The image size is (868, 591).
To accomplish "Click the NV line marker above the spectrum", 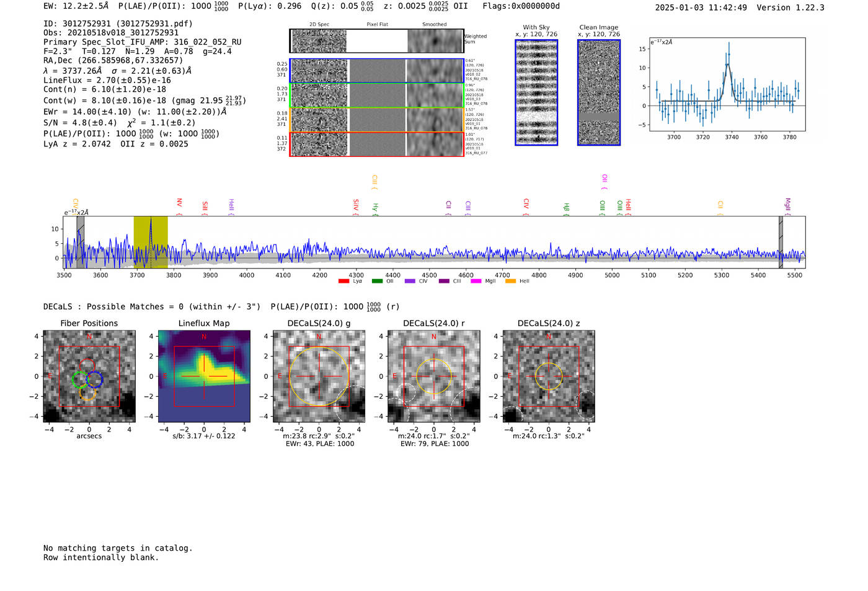I will 179,205.
